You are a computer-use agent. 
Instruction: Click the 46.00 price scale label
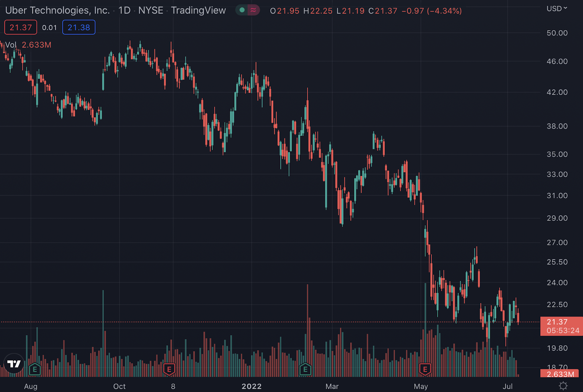click(557, 61)
